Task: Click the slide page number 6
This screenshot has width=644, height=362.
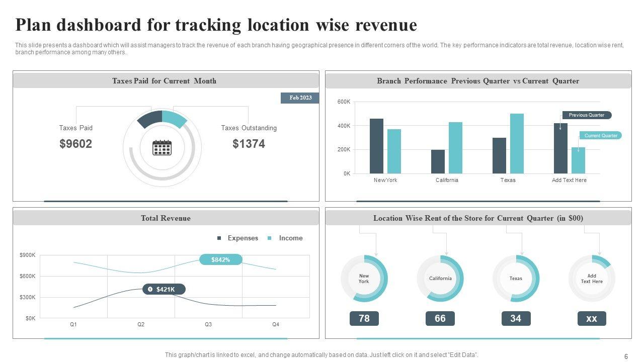Action: coord(626,356)
